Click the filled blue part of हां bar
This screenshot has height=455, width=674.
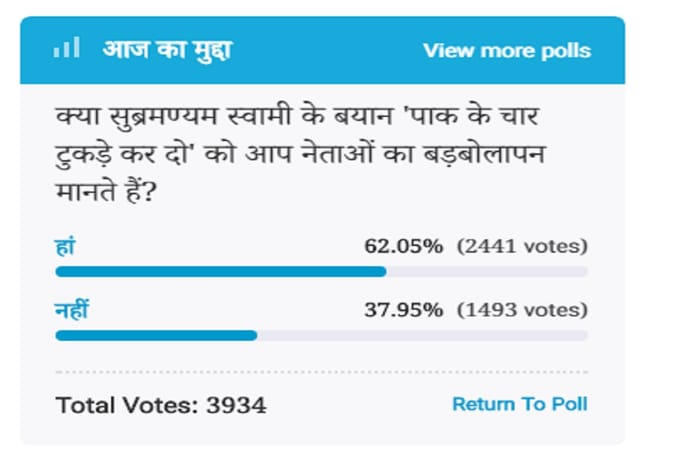[x=220, y=271]
